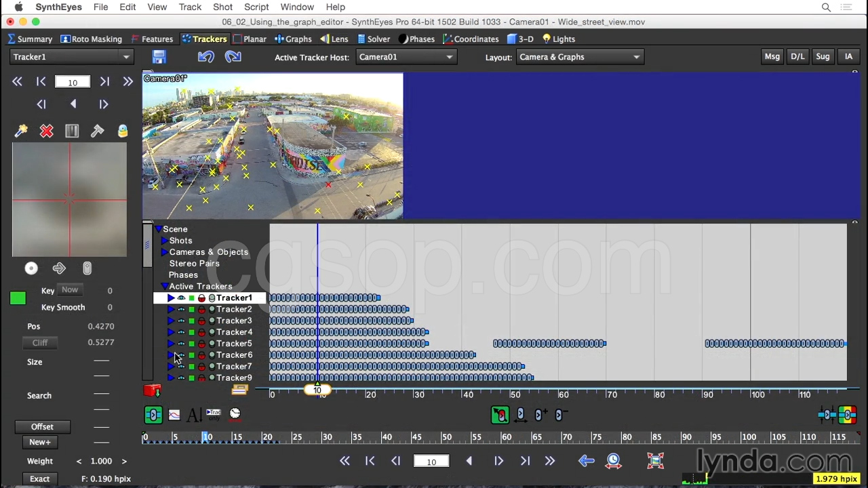This screenshot has height=488, width=868.
Task: Open the Script menu
Action: pos(256,7)
